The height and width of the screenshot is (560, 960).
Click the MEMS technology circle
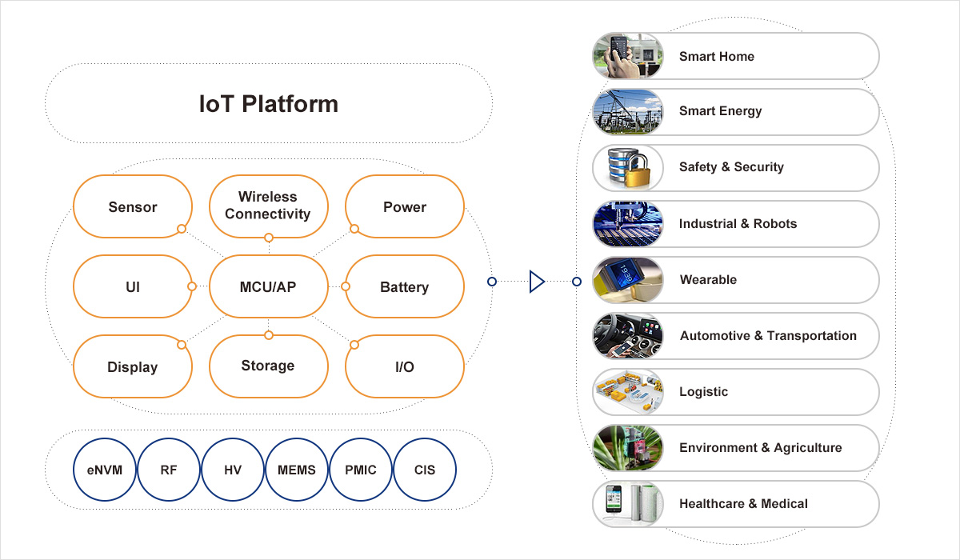tap(296, 470)
